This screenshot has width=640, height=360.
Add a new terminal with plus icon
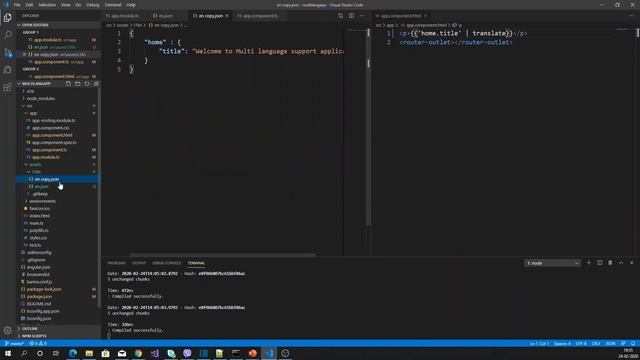point(589,263)
